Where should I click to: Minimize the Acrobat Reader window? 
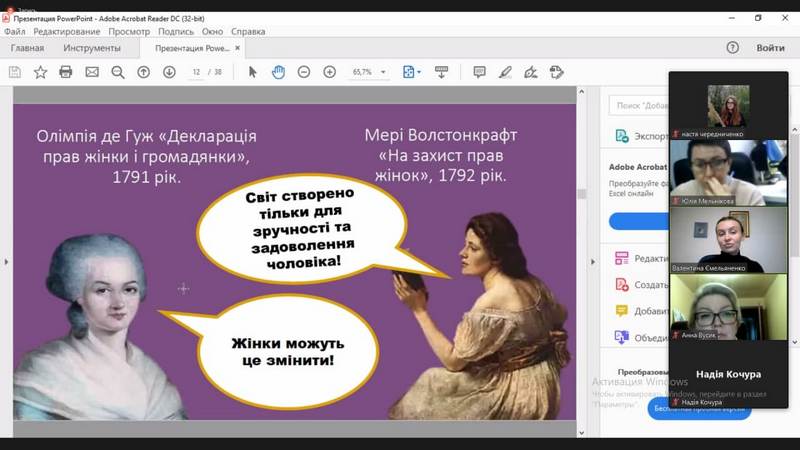pos(732,18)
